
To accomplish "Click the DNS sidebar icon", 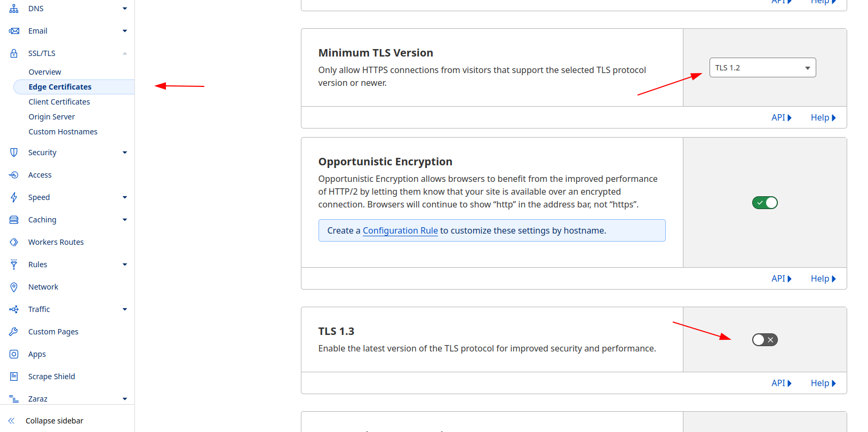I will pos(14,9).
